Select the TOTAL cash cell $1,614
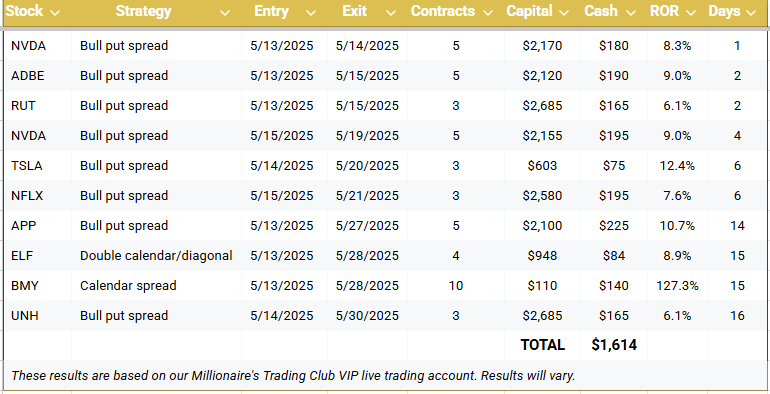This screenshot has width=770, height=394. point(614,345)
